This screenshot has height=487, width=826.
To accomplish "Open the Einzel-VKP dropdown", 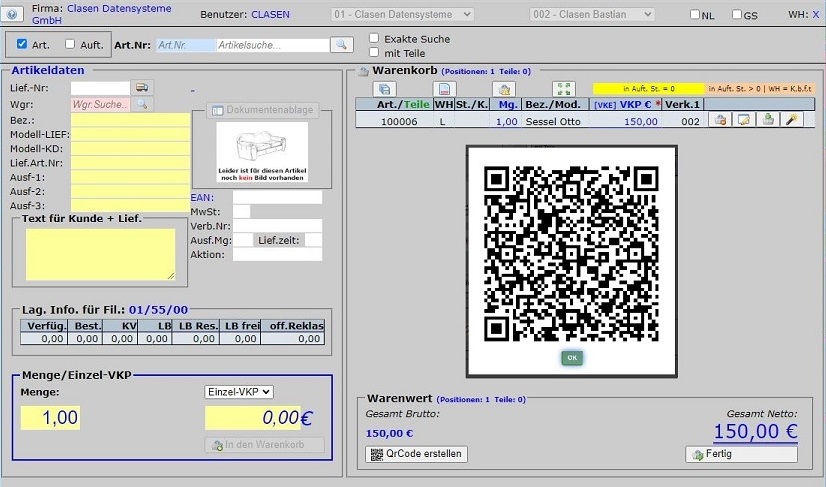I will coord(239,392).
